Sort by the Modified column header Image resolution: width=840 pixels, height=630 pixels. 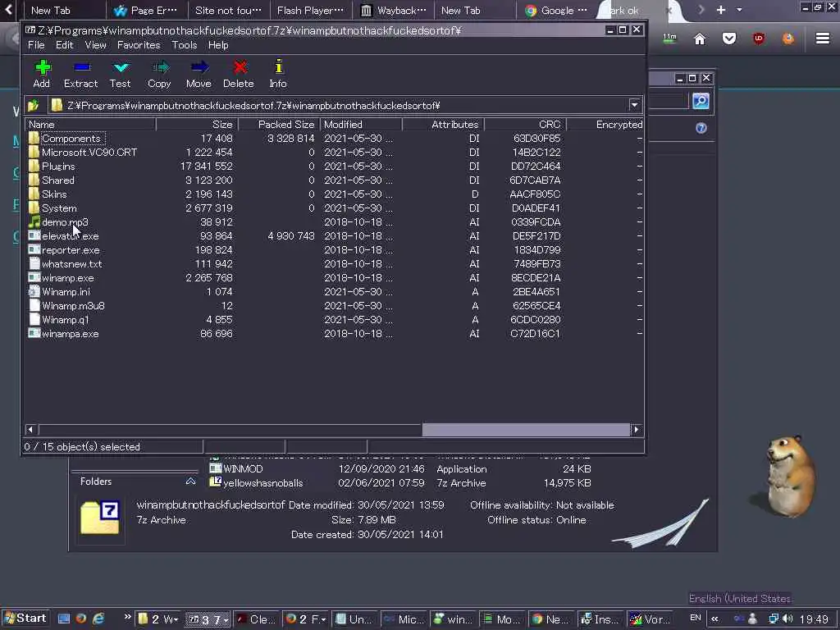pyautogui.click(x=361, y=125)
